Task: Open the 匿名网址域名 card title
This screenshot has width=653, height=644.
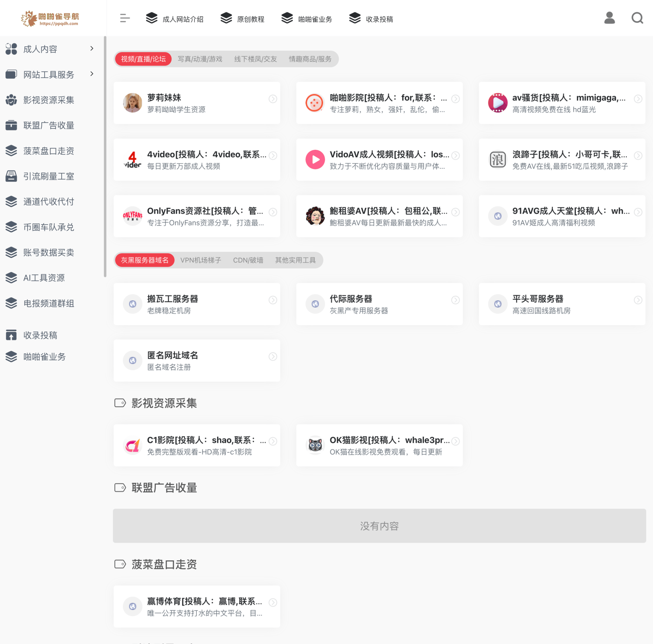Action: pos(172,355)
